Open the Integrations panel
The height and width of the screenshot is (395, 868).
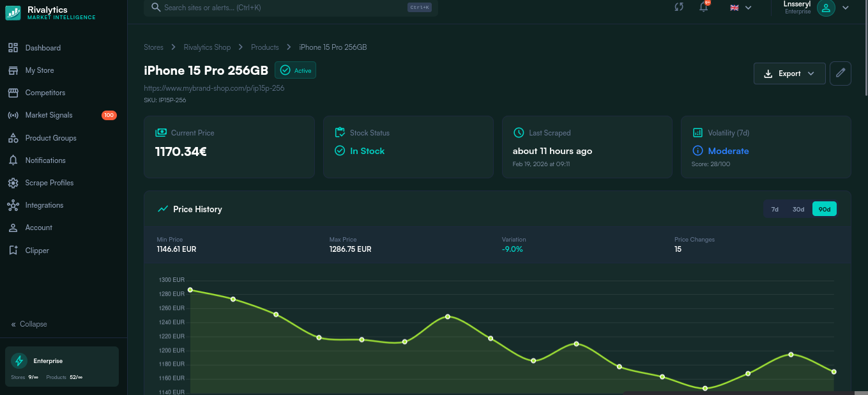tap(43, 205)
